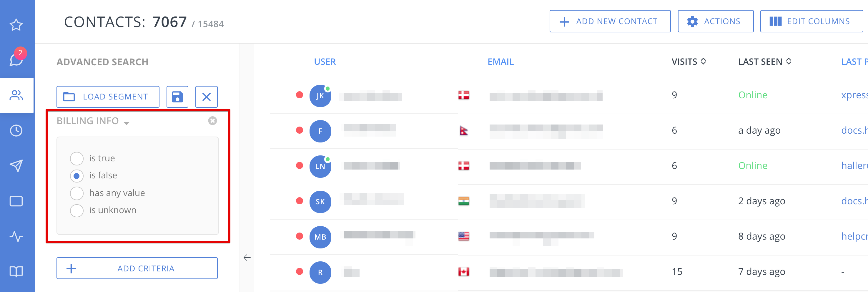868x292 pixels.
Task: Open the book knowledge base icon
Action: pyautogui.click(x=16, y=271)
